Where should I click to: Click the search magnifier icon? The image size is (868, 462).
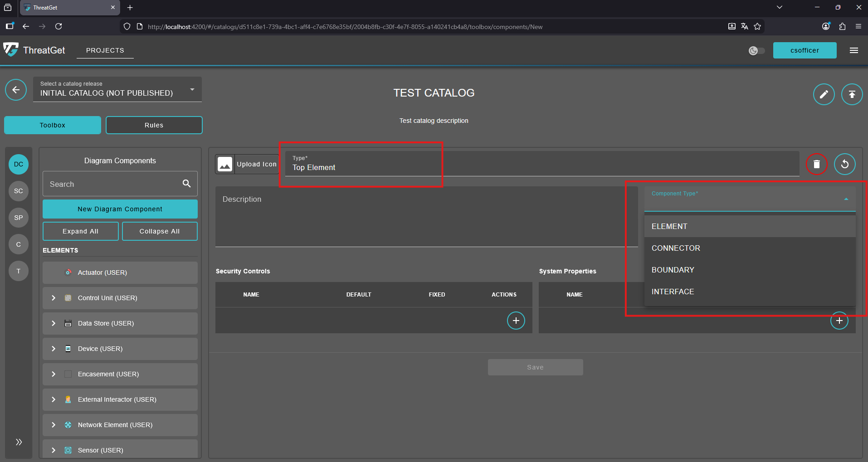pyautogui.click(x=186, y=184)
